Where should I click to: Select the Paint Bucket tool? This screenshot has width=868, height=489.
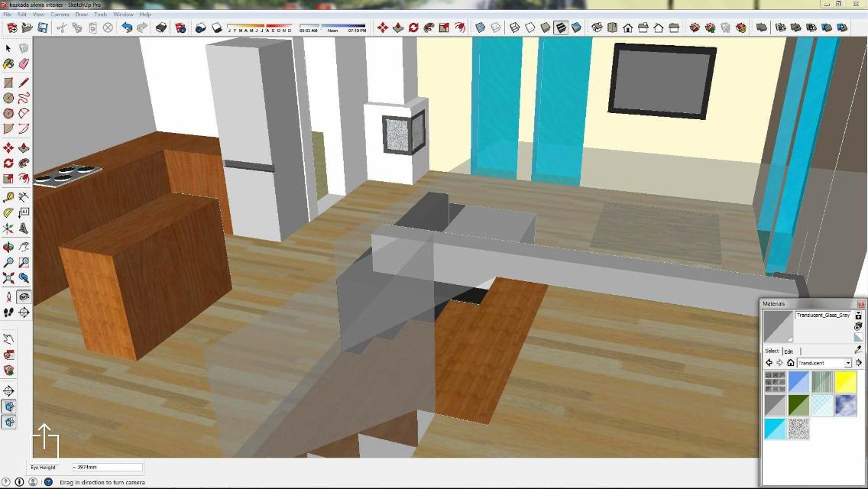(8, 64)
